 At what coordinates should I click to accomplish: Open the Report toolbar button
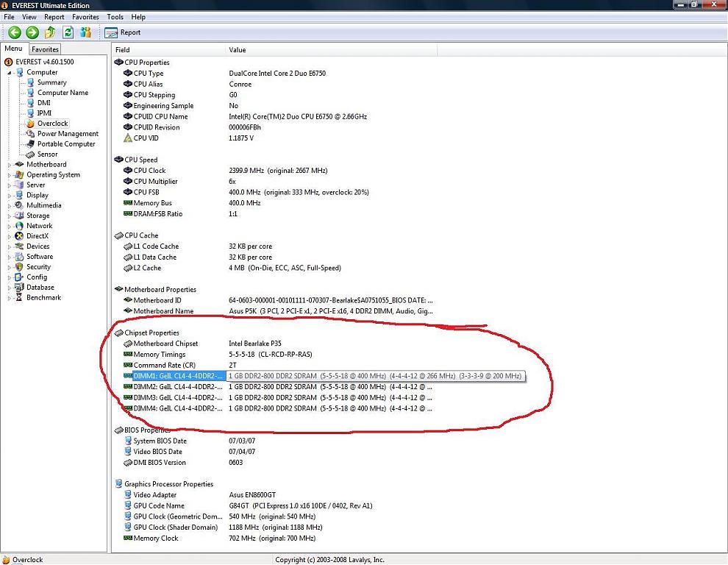[123, 32]
